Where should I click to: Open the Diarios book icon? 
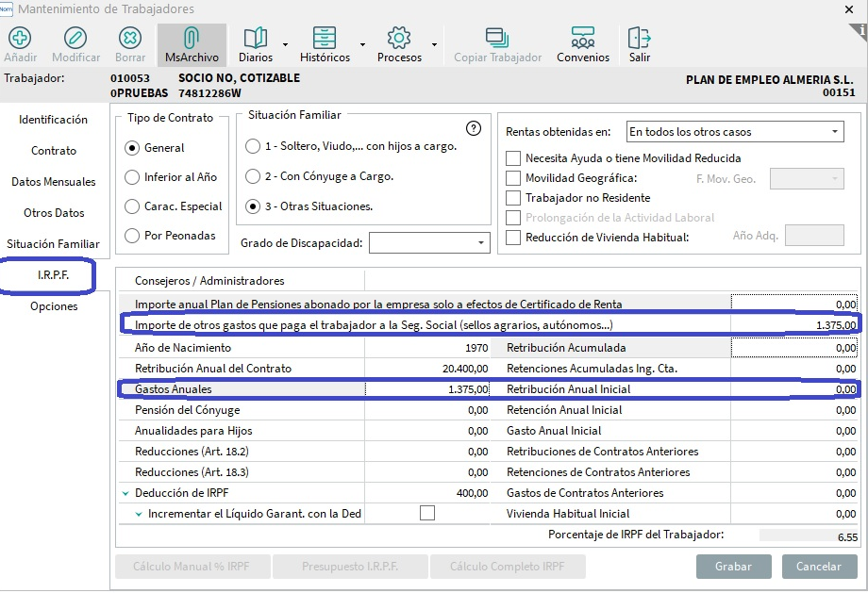point(255,38)
